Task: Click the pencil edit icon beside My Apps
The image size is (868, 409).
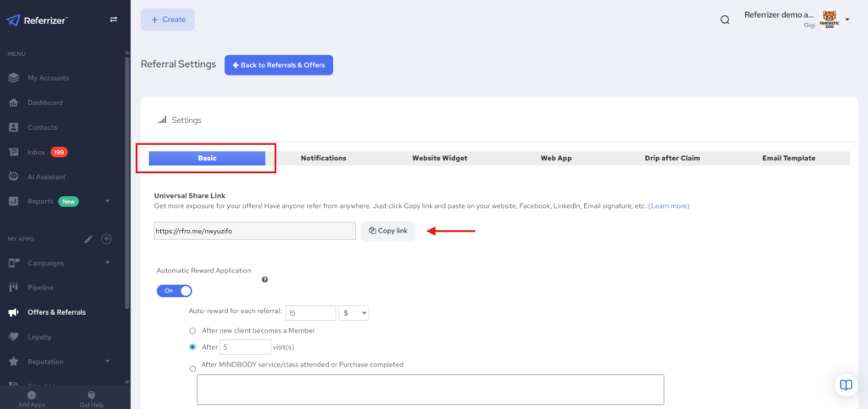Action: (88, 239)
